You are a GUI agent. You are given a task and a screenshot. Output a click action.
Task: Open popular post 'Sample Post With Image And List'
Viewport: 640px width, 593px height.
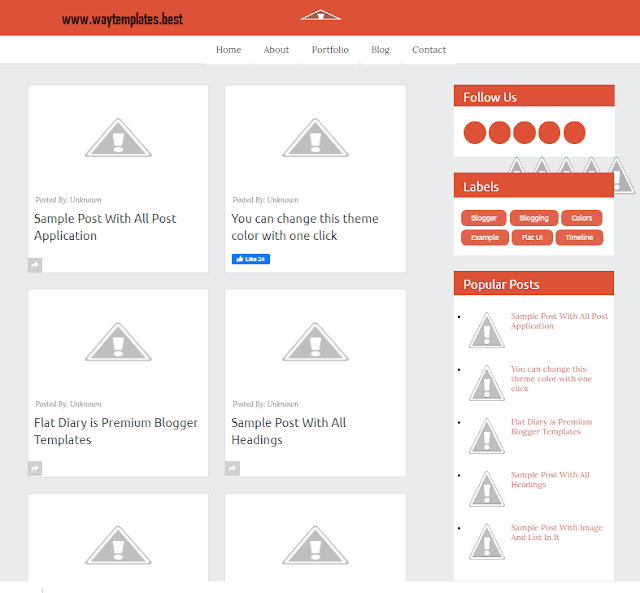[x=557, y=533]
